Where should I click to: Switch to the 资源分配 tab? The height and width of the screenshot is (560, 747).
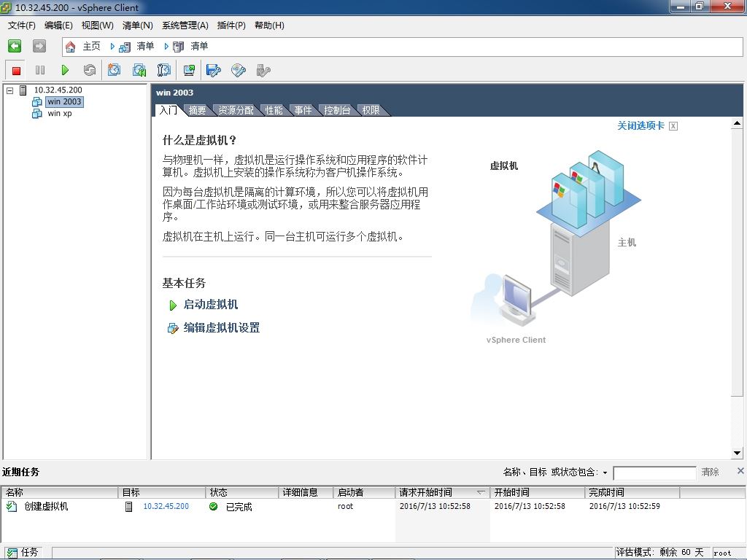(236, 110)
